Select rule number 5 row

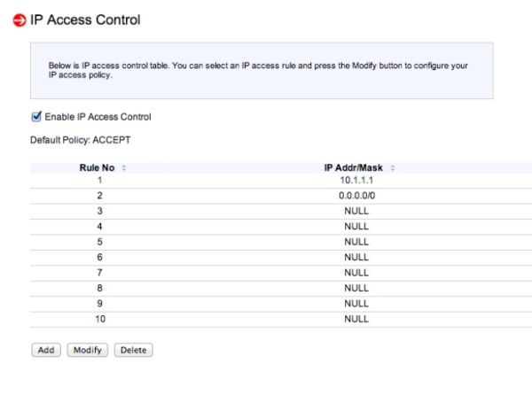pyautogui.click(x=281, y=242)
